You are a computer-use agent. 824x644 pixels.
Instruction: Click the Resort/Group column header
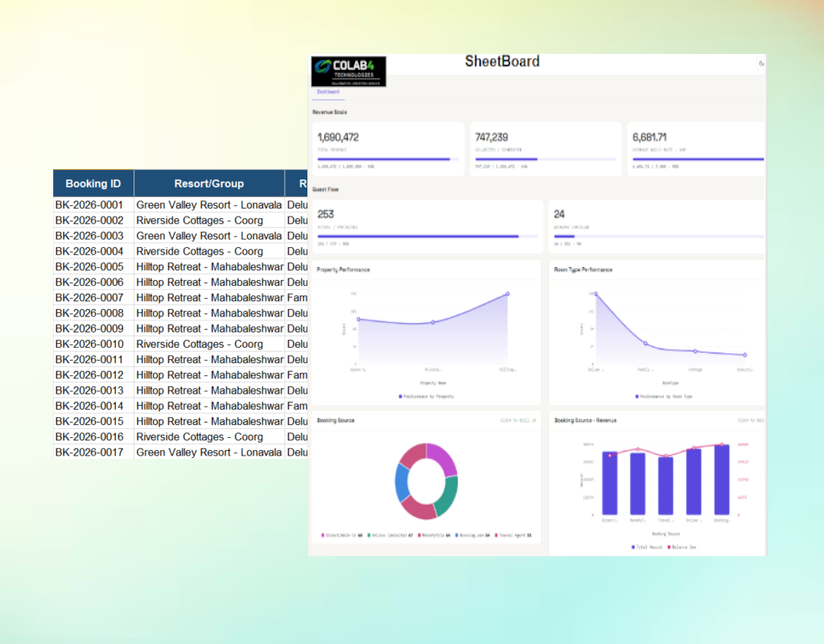point(209,184)
